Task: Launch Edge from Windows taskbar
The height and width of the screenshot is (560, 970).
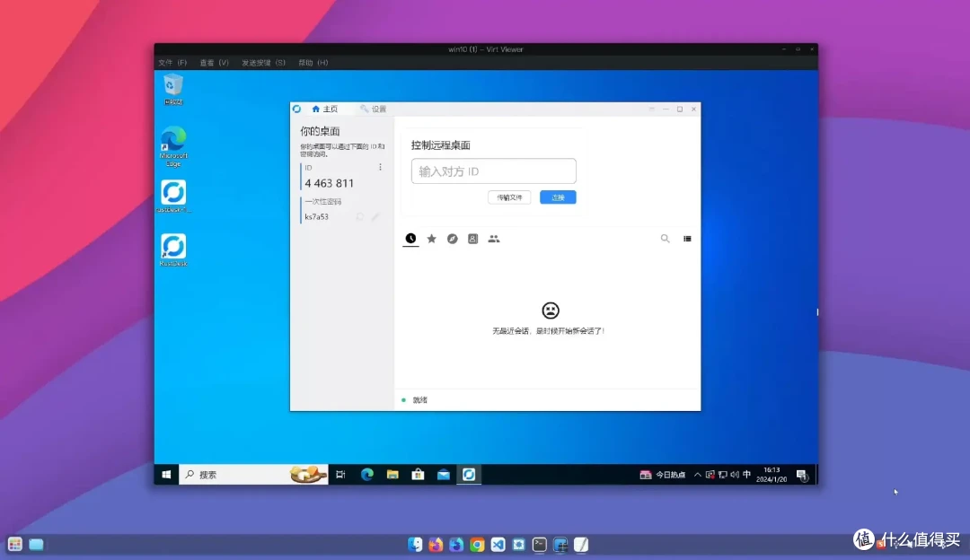Action: 366,475
